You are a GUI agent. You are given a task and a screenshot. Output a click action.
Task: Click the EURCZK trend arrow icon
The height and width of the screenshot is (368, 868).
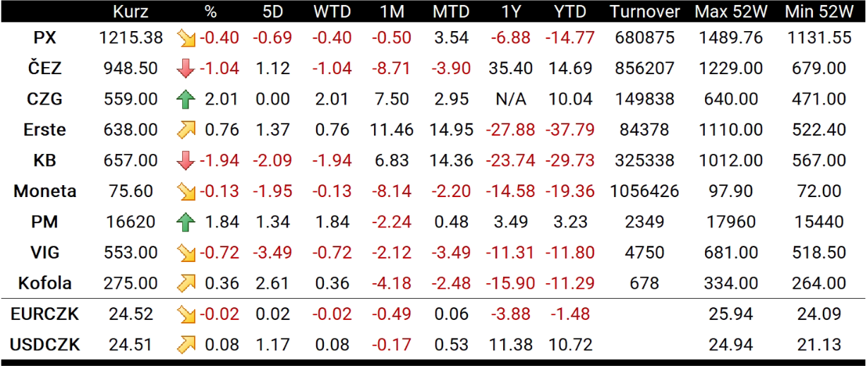pos(186,314)
